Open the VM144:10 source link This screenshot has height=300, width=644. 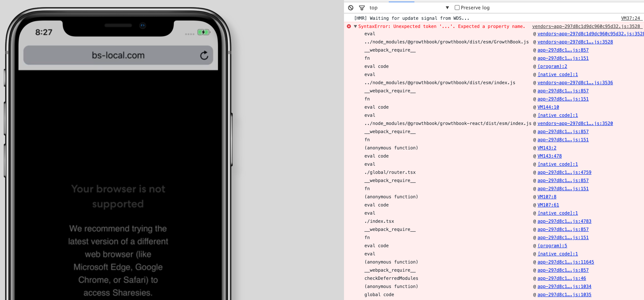548,107
